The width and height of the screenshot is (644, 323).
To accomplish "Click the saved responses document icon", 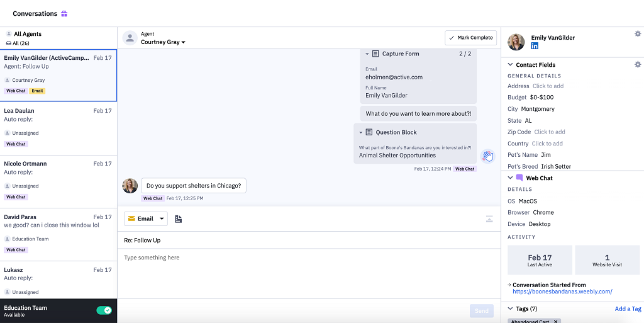I will point(179,219).
